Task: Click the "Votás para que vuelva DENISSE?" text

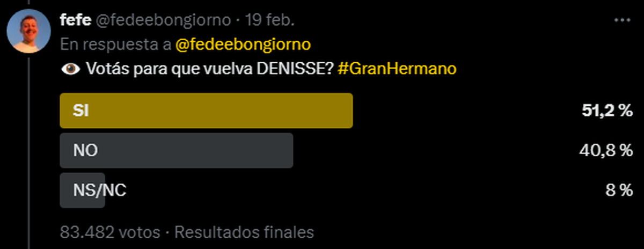Action: pyautogui.click(x=209, y=69)
